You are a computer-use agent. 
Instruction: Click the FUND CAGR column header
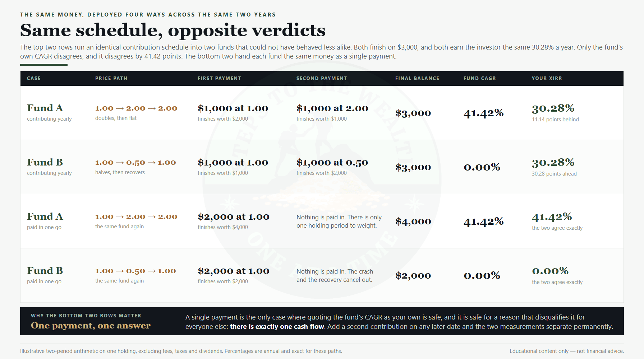point(479,78)
